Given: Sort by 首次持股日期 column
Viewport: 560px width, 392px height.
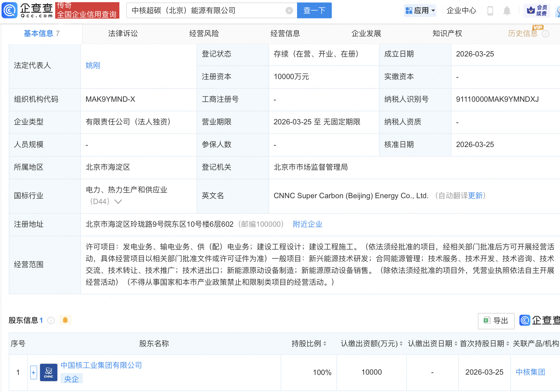Looking at the screenshot, I should pyautogui.click(x=508, y=344).
